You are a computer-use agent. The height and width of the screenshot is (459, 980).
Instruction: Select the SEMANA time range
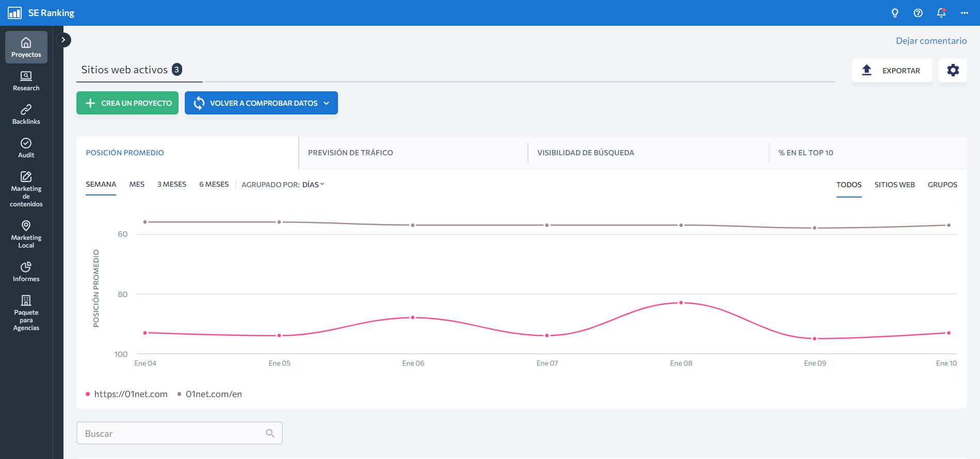pyautogui.click(x=101, y=184)
